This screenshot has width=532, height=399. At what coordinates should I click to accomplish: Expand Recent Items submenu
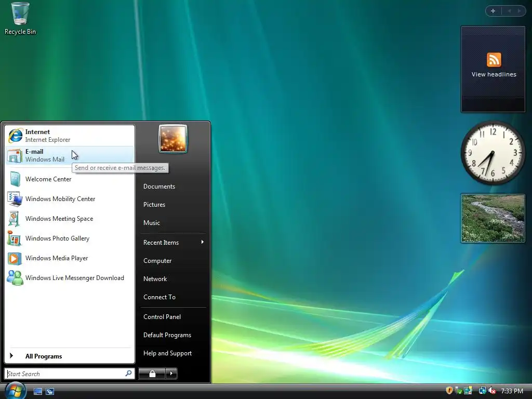(x=173, y=243)
